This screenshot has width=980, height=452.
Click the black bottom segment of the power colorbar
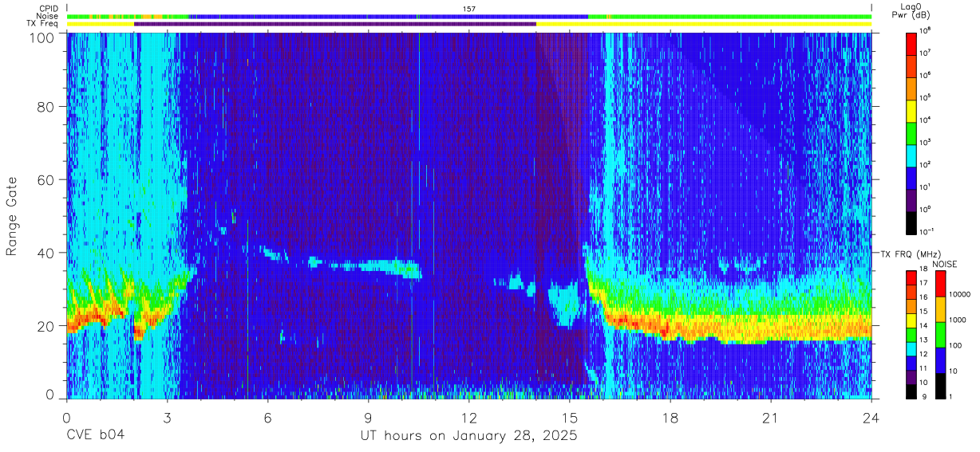pyautogui.click(x=912, y=222)
